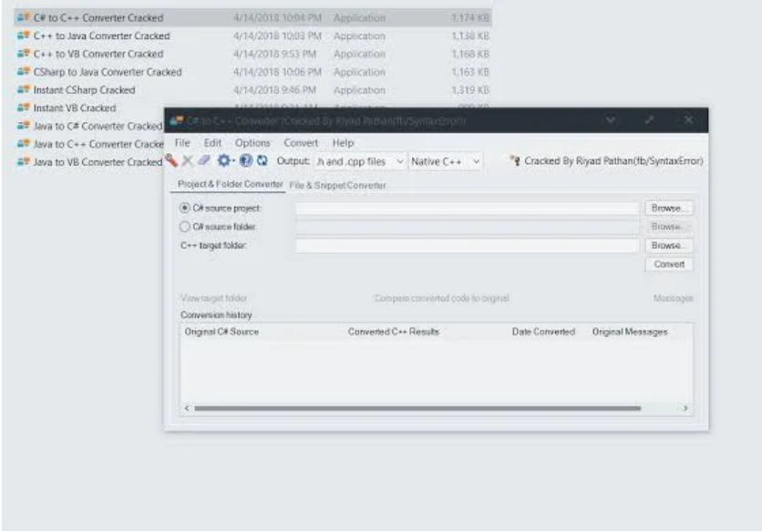Click Cracked By Riyad Pathan toolbar text
Viewport: 762px width, 532px height.
pyautogui.click(x=613, y=161)
